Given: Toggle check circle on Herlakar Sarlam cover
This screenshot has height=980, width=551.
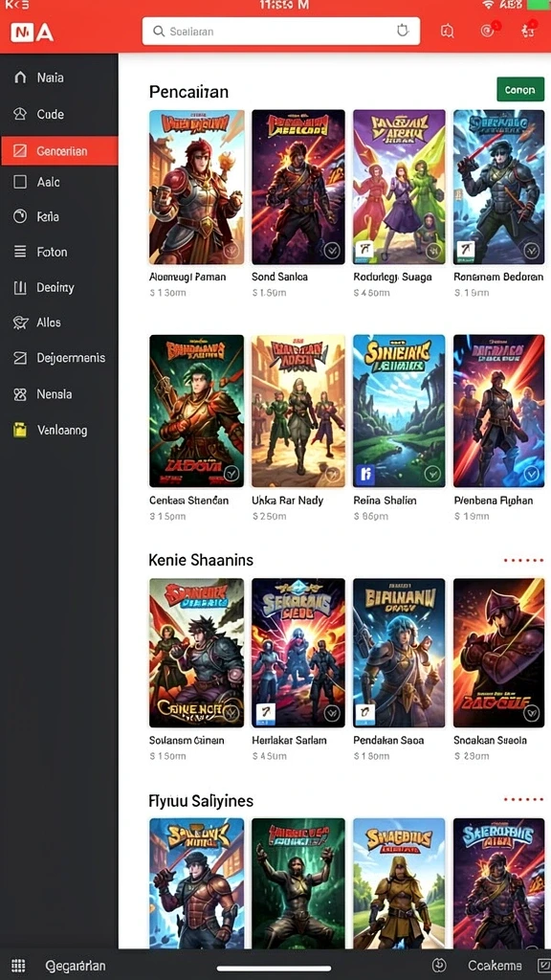Looking at the screenshot, I should coord(332,713).
